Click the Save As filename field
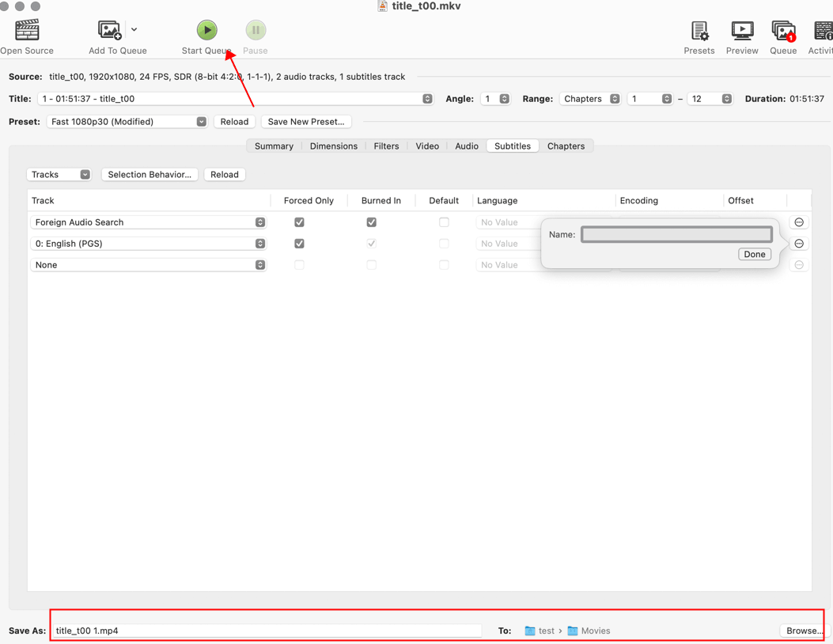The width and height of the screenshot is (833, 644). pyautogui.click(x=267, y=631)
